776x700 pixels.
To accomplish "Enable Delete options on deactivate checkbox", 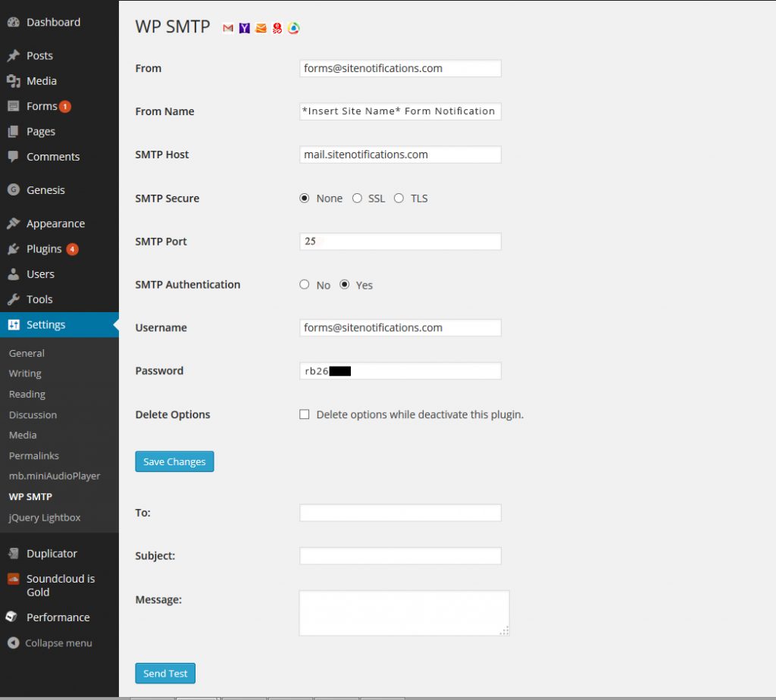I will click(x=305, y=414).
